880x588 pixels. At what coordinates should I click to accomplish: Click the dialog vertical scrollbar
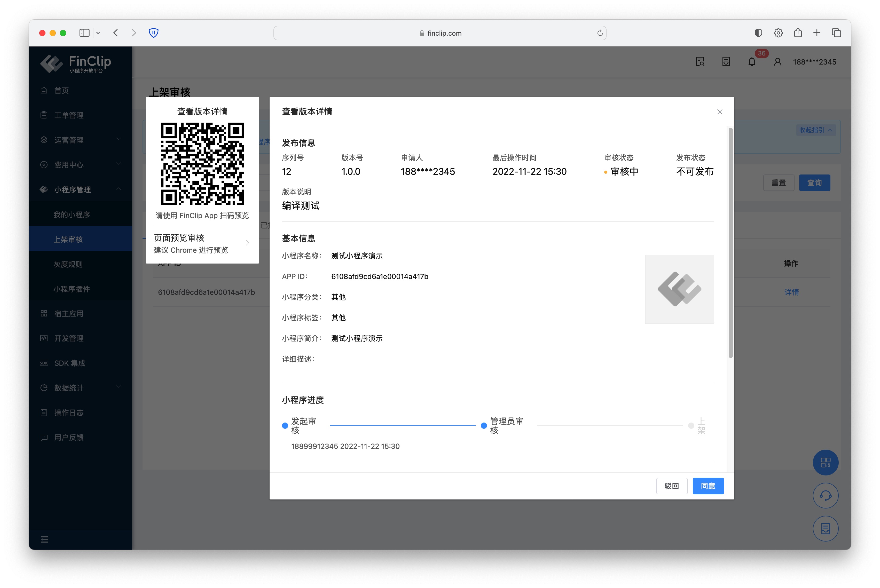point(730,243)
